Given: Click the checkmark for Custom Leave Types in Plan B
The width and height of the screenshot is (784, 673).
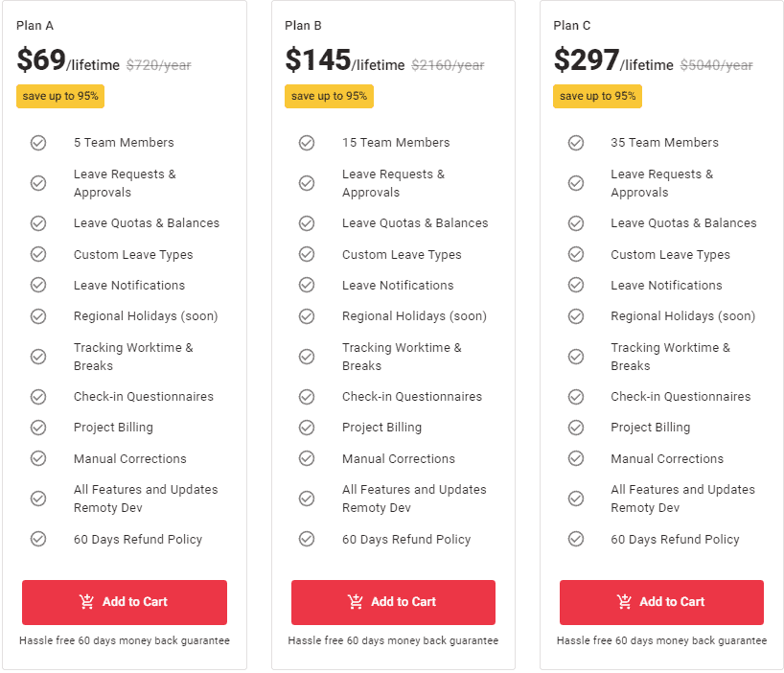Looking at the screenshot, I should (x=307, y=254).
